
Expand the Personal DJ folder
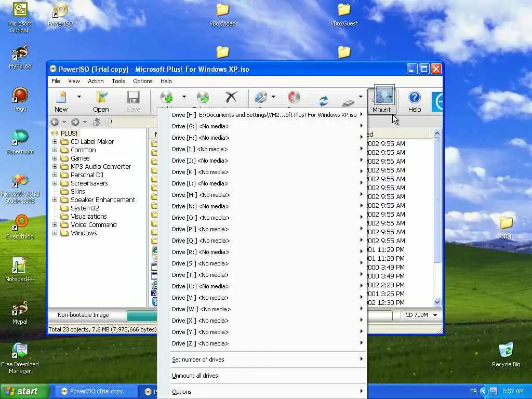pos(55,175)
